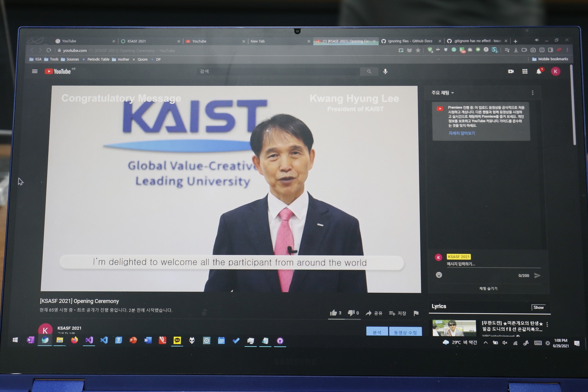Screen dimensions: 588x392
Task: Open the KSA bookmarks folder
Action: pyautogui.click(x=35, y=60)
